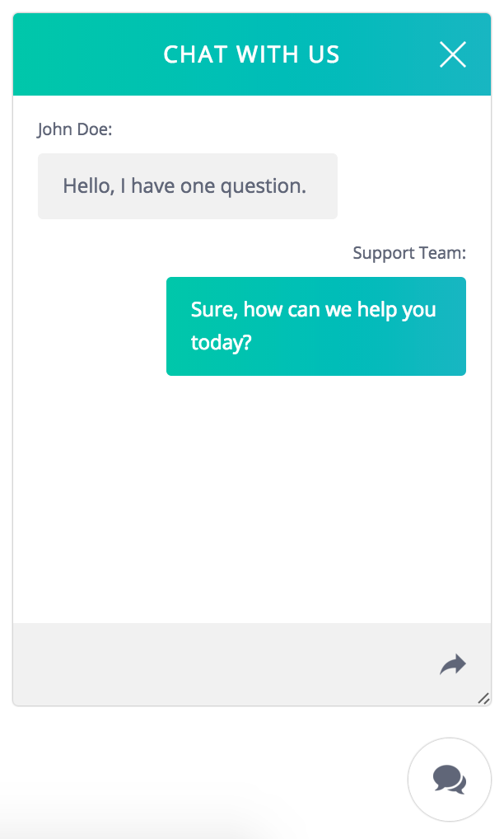Click the word "Team:" above the green reply
Screen dimensions: 504x839
click(x=443, y=253)
